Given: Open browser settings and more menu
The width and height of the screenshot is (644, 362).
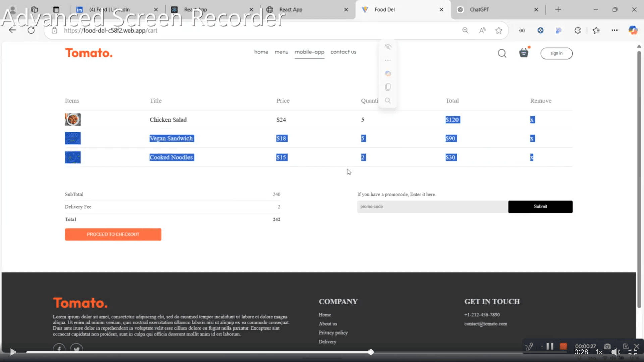Looking at the screenshot, I should (614, 31).
